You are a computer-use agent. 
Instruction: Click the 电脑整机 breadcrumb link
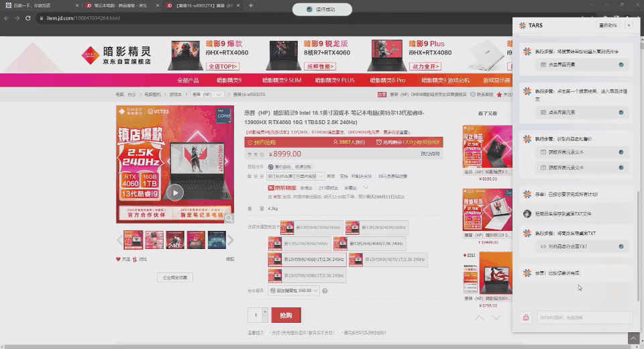152,95
